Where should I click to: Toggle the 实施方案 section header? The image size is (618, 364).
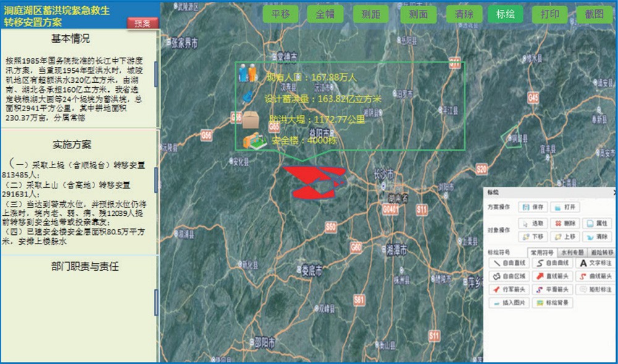point(72,145)
